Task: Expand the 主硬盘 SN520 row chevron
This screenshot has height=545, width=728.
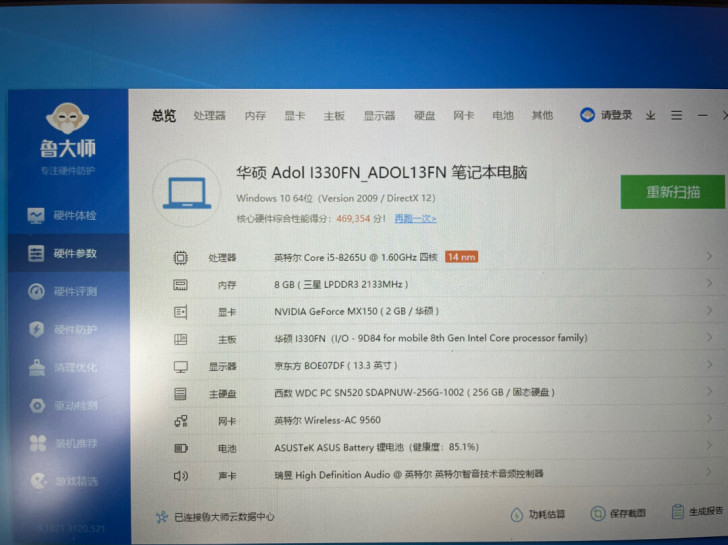Action: pyautogui.click(x=709, y=391)
